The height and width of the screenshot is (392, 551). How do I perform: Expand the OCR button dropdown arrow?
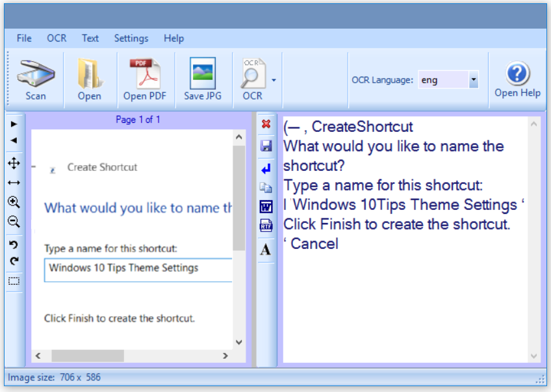274,80
